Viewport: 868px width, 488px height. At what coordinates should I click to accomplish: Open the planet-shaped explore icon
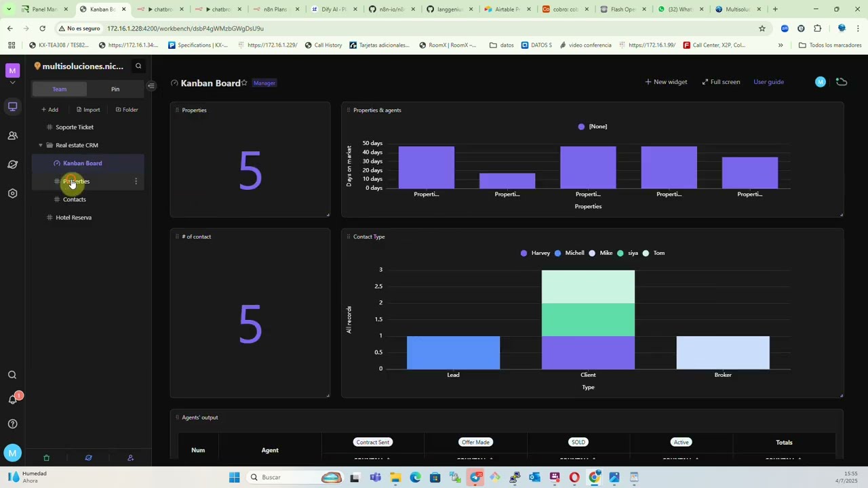click(x=12, y=165)
